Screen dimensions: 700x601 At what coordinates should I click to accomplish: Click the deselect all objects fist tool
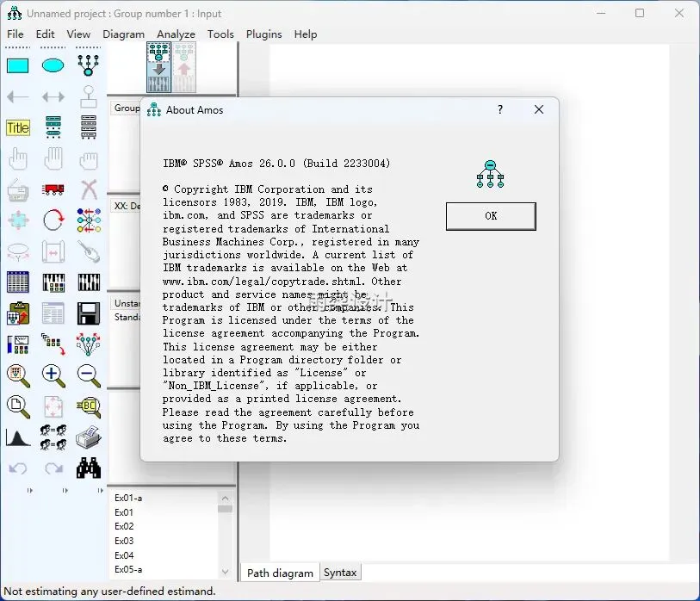click(x=89, y=161)
